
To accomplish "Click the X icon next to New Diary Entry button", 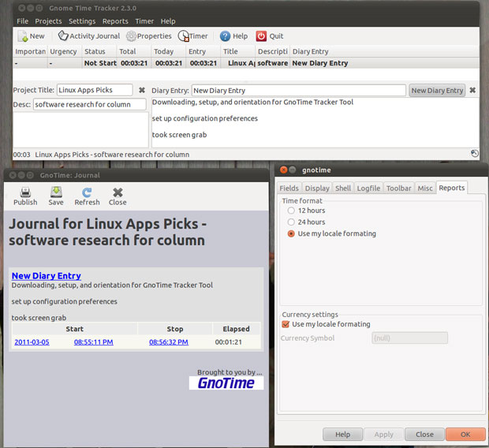I will [x=472, y=90].
